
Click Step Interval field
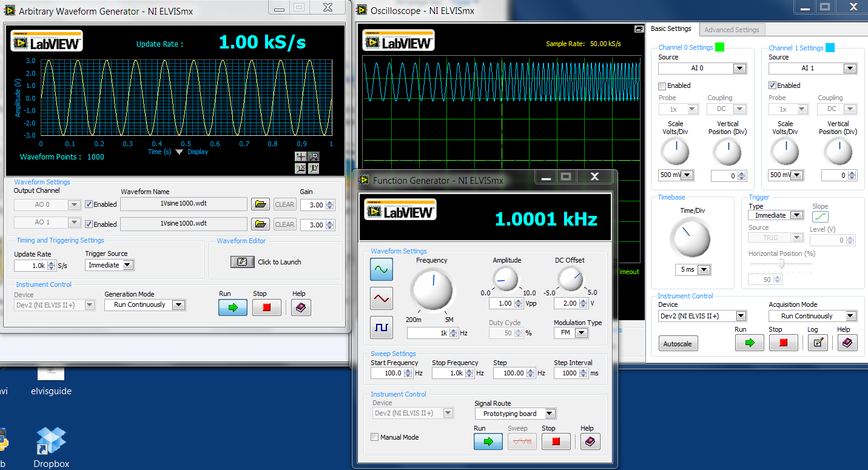[567, 373]
